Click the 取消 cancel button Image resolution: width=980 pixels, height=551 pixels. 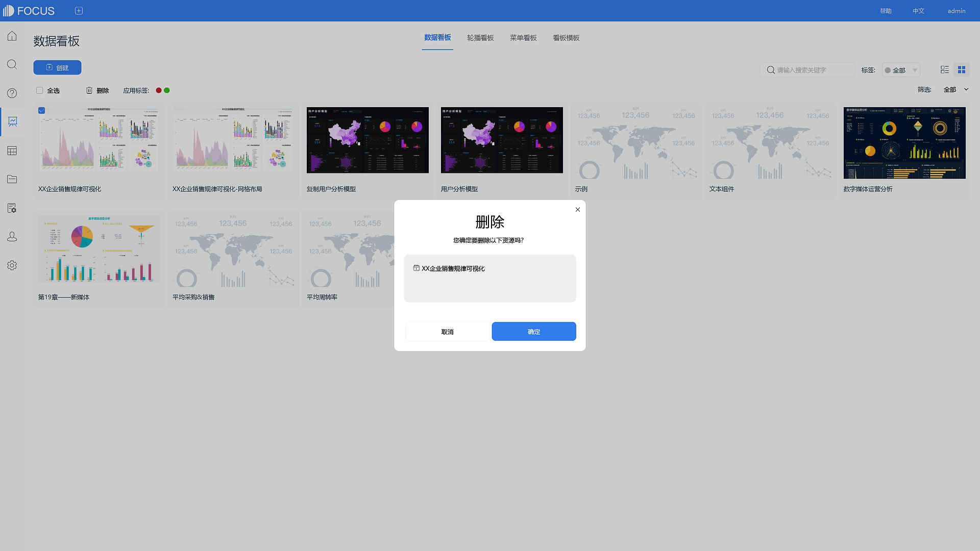447,331
